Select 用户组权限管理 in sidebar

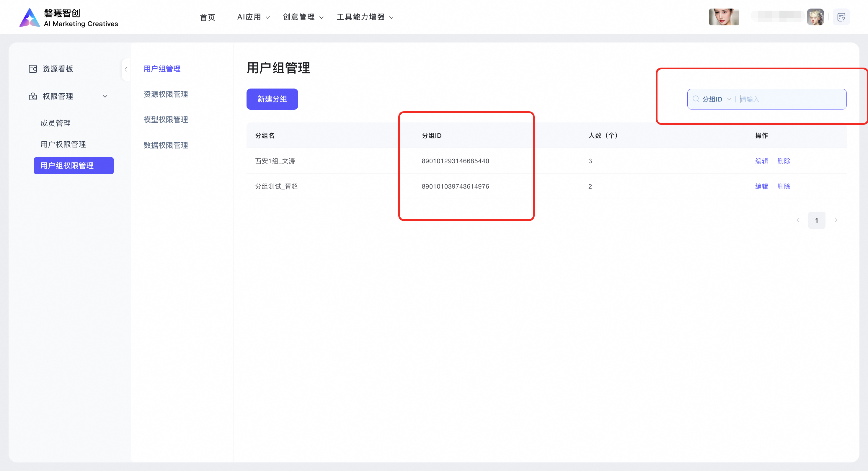pyautogui.click(x=74, y=166)
